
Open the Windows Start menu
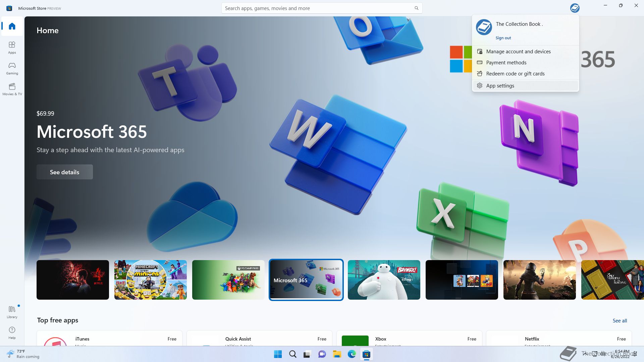tap(278, 354)
